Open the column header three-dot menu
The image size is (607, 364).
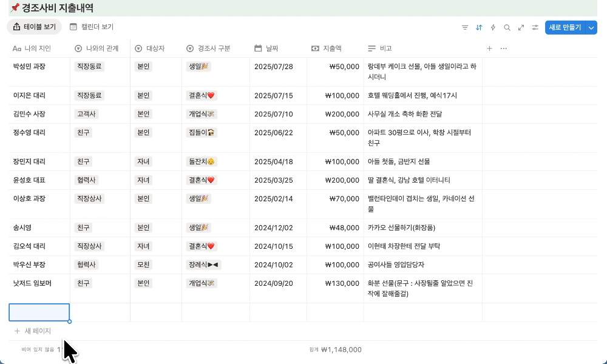click(503, 49)
